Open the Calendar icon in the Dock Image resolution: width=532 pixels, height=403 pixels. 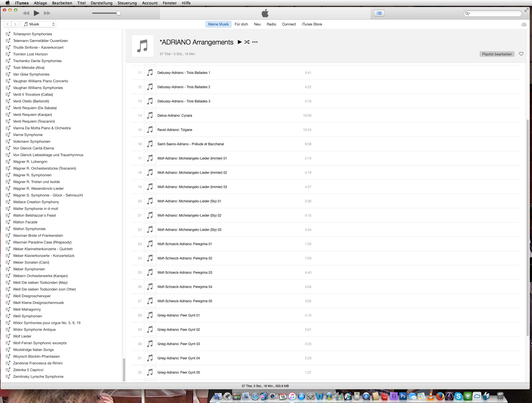[x=283, y=396]
